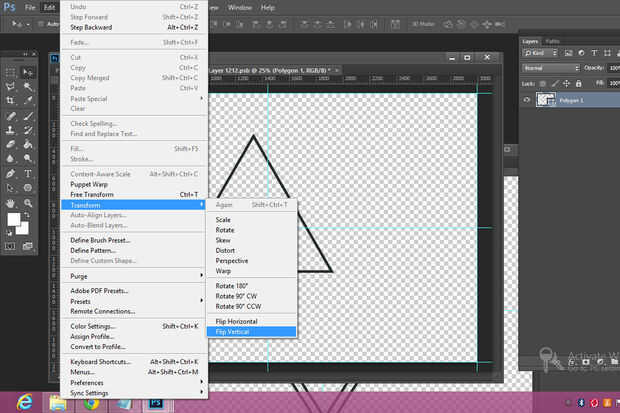The image size is (620, 413).
Task: Select the Healing Brush tool
Action: pyautogui.click(x=10, y=116)
